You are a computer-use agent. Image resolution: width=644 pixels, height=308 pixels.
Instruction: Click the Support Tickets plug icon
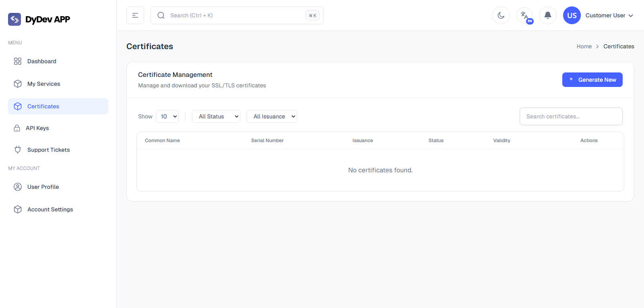point(18,150)
